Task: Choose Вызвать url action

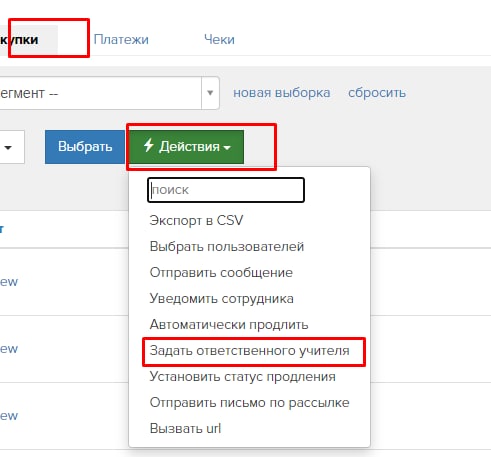Action: point(185,429)
